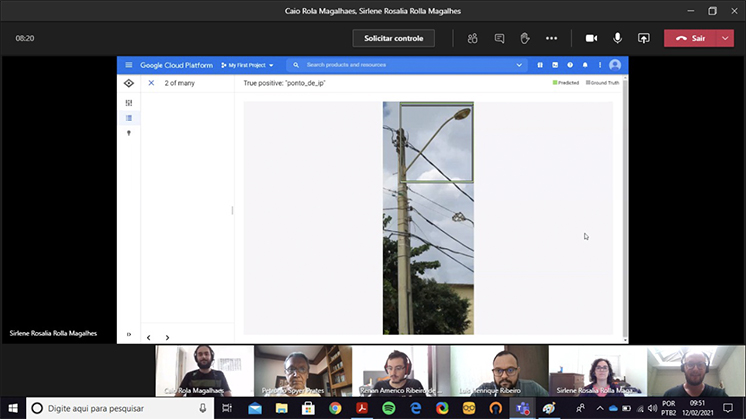The image size is (746, 419).
Task: Click the Solicitar controle button
Action: [x=393, y=38]
